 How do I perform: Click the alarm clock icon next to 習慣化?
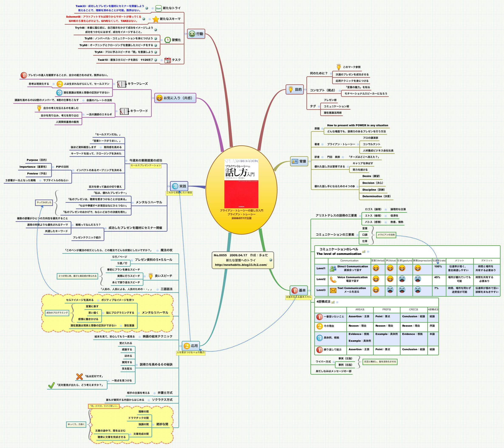tap(168, 40)
